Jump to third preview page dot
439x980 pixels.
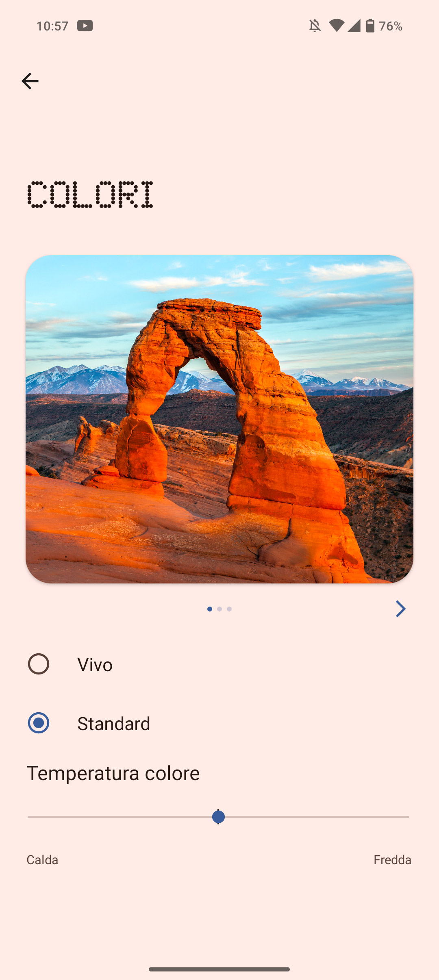coord(229,609)
